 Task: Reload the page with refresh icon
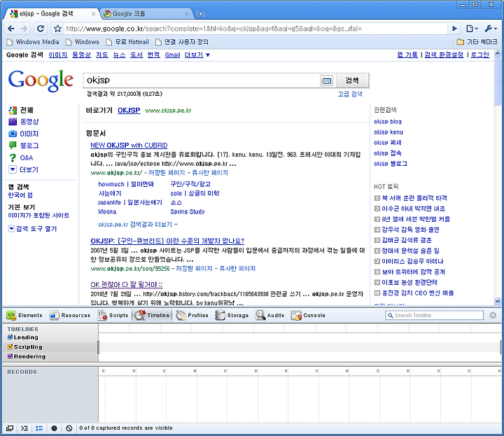click(41, 29)
